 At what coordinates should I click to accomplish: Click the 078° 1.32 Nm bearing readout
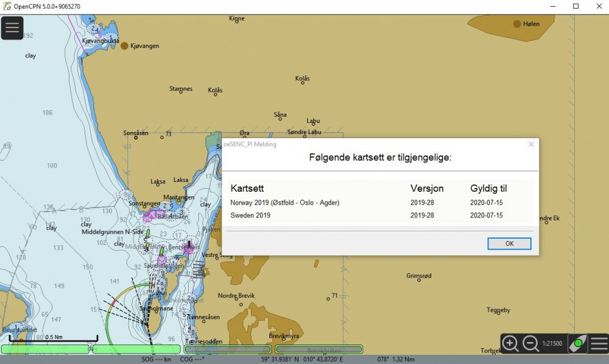pos(396,359)
